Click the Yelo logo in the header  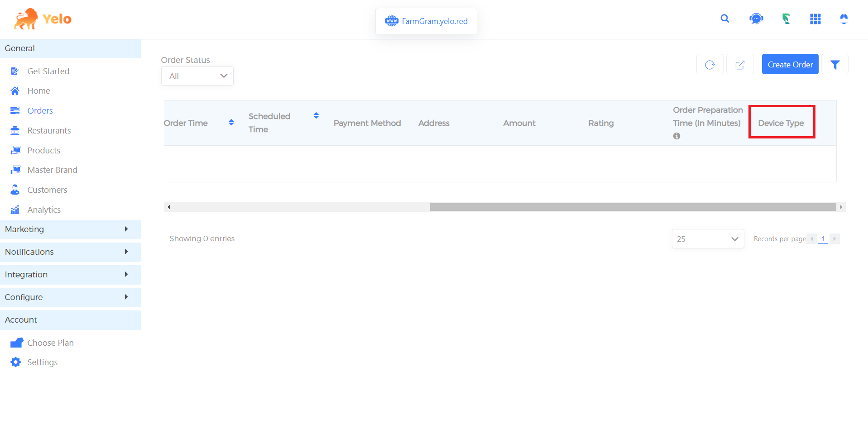(42, 18)
